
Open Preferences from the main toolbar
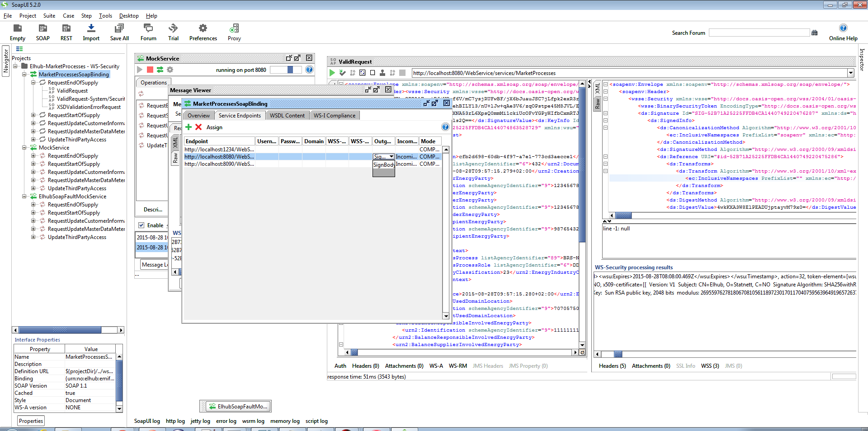pyautogui.click(x=203, y=28)
